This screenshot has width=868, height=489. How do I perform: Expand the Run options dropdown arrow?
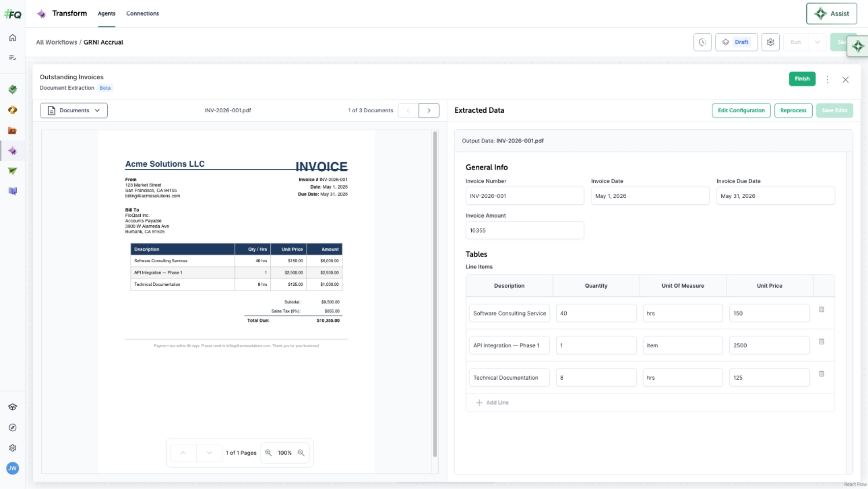[817, 42]
